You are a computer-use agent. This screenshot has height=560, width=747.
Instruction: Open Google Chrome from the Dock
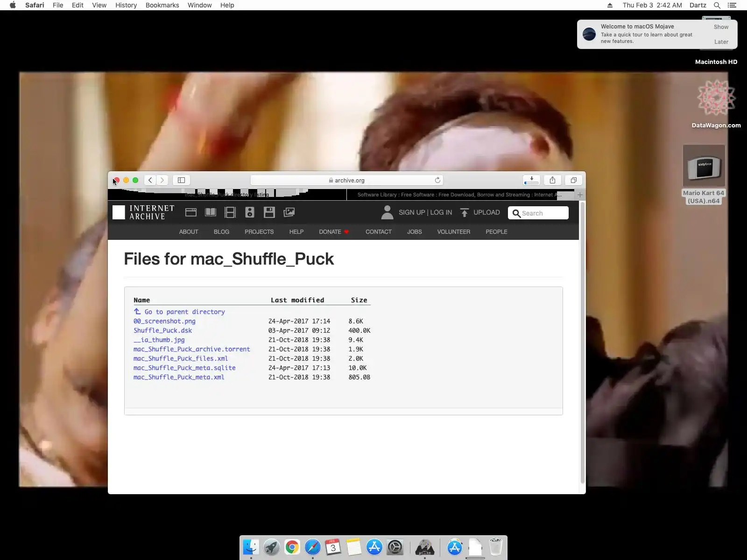point(292,547)
